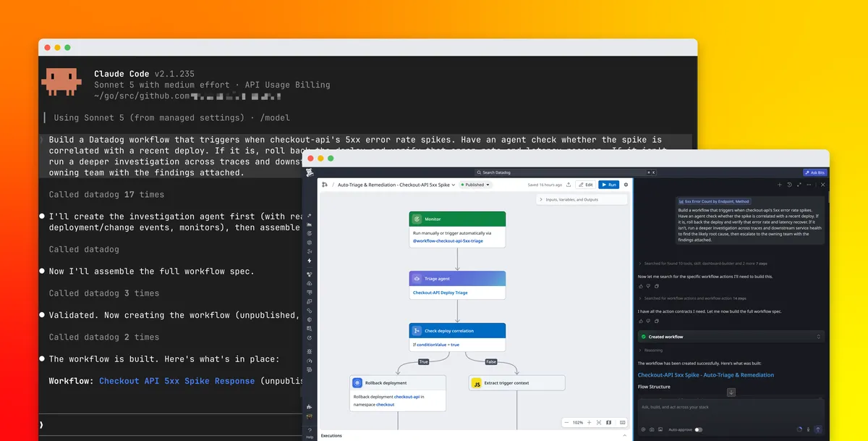Select the Triage agent node

coord(457,285)
